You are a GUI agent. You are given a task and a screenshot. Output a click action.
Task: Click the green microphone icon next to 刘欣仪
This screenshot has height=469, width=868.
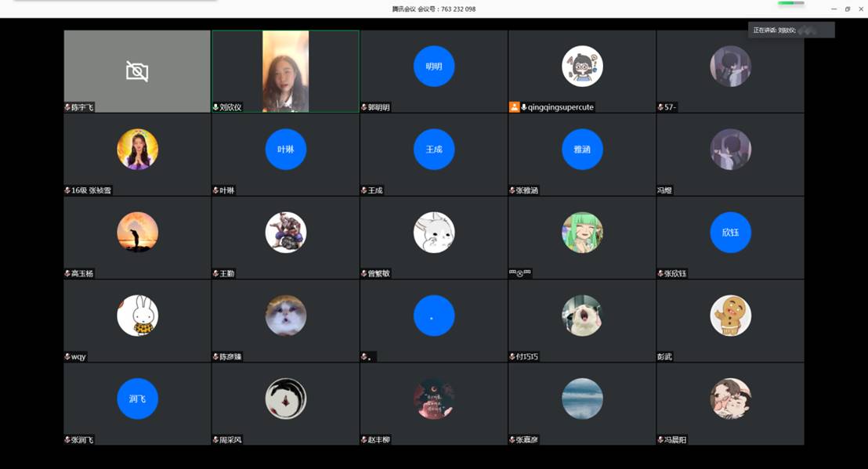click(x=215, y=107)
